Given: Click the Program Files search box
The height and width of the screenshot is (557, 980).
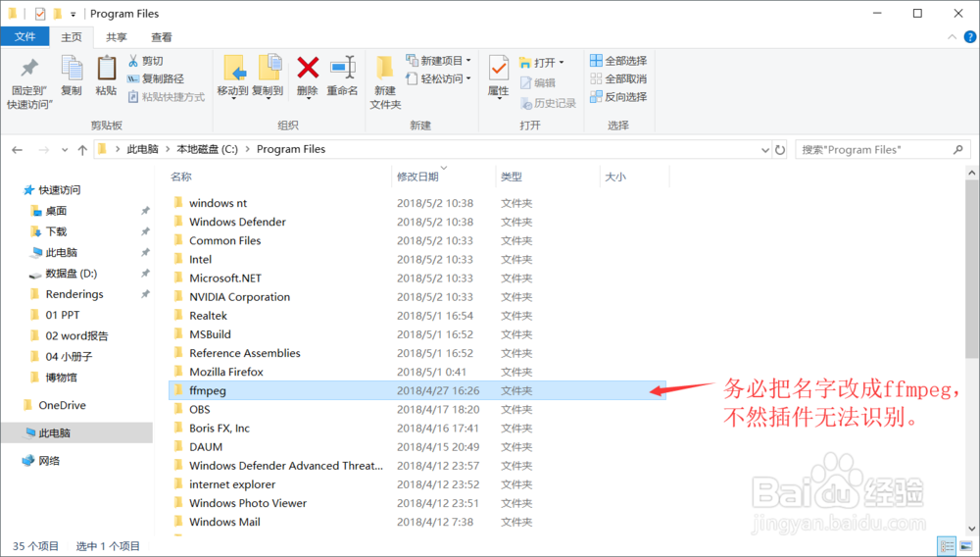Looking at the screenshot, I should point(883,150).
